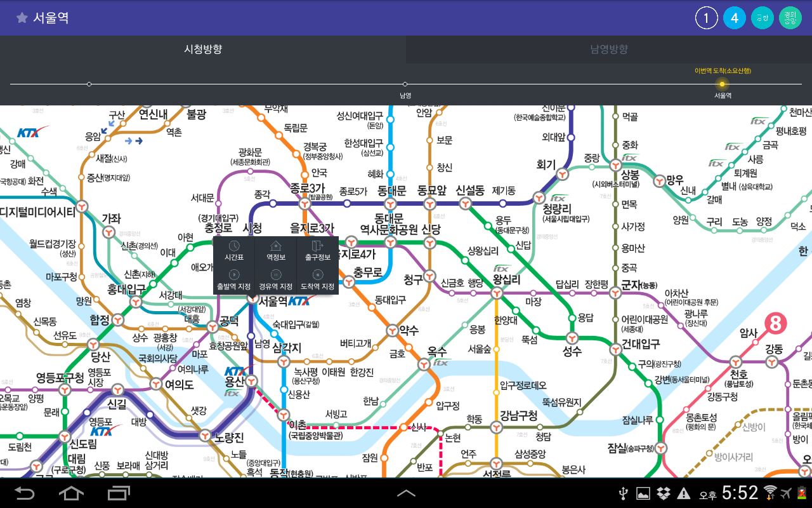Screen dimensions: 812x508
Task: Tap the 용산 station label
Action: pos(234,382)
